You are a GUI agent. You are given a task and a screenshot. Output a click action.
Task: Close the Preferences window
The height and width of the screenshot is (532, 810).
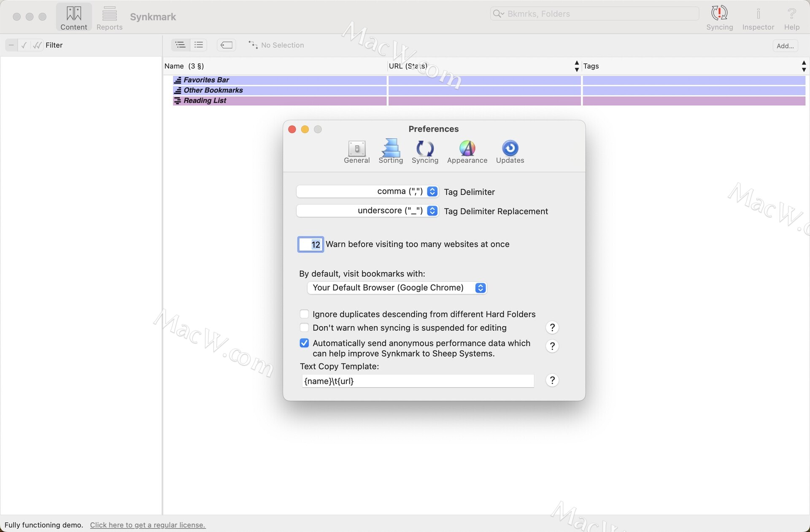[x=292, y=130]
